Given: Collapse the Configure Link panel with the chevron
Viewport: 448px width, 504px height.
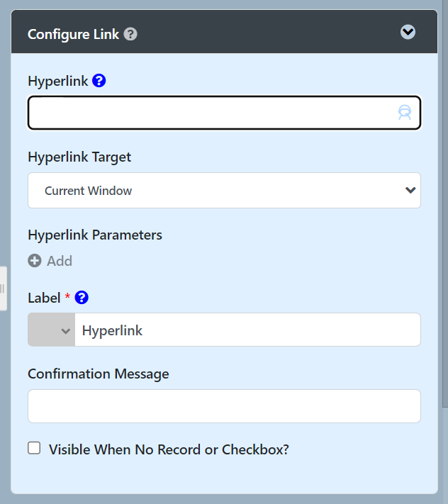Looking at the screenshot, I should pyautogui.click(x=408, y=32).
